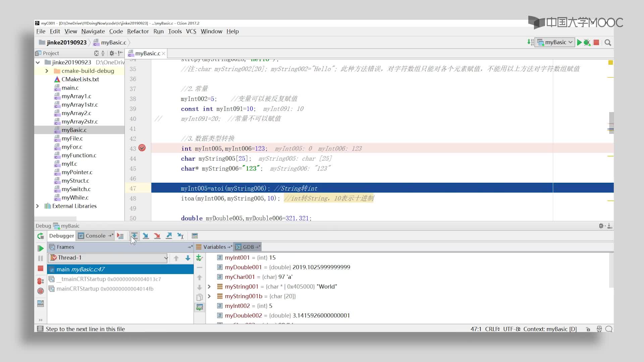The image size is (644, 362).
Task: Mute breakpoints icon in debug sidebar
Action: tap(41, 291)
